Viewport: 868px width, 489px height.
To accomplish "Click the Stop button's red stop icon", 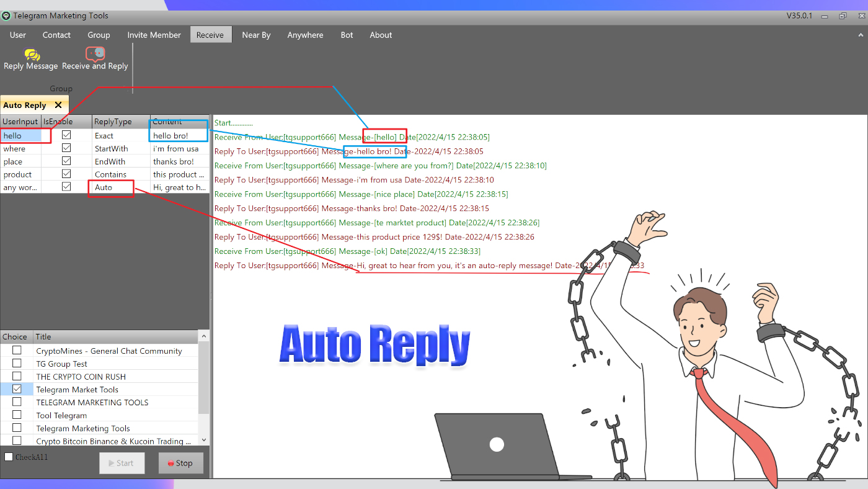I will pos(172,463).
